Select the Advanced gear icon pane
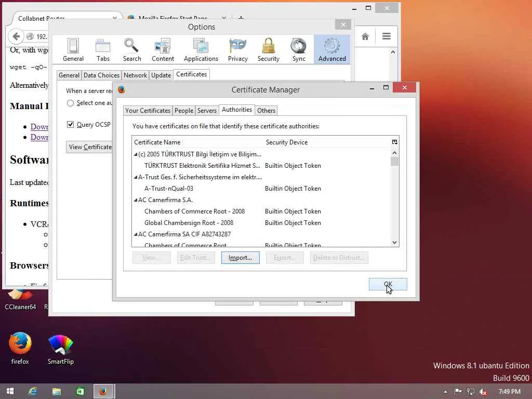Screen dimensions: 532x399 point(332,49)
